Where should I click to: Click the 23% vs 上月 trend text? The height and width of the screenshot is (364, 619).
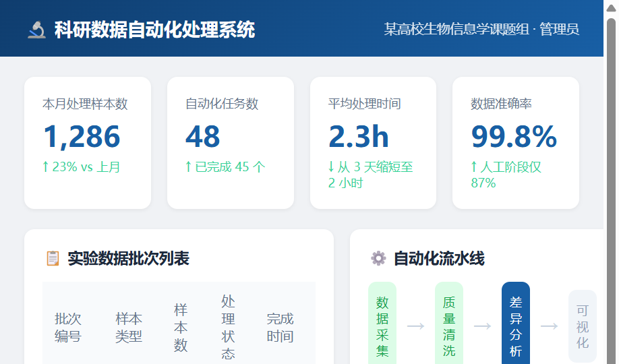point(82,167)
